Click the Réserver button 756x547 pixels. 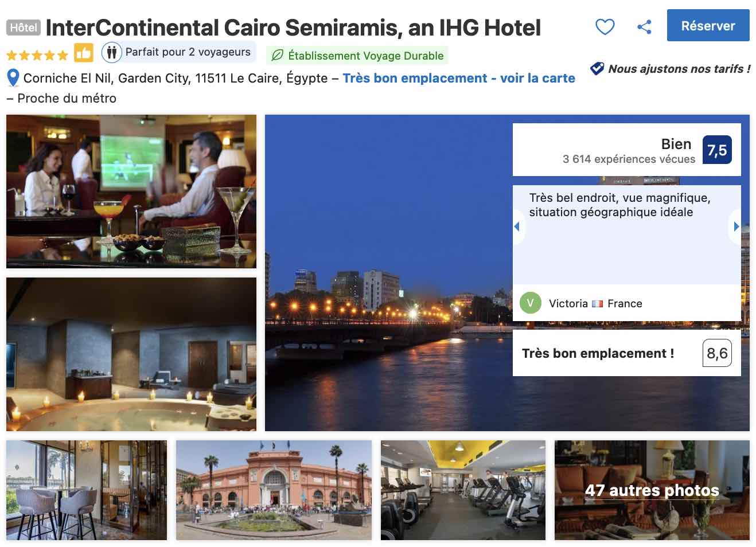click(x=708, y=25)
